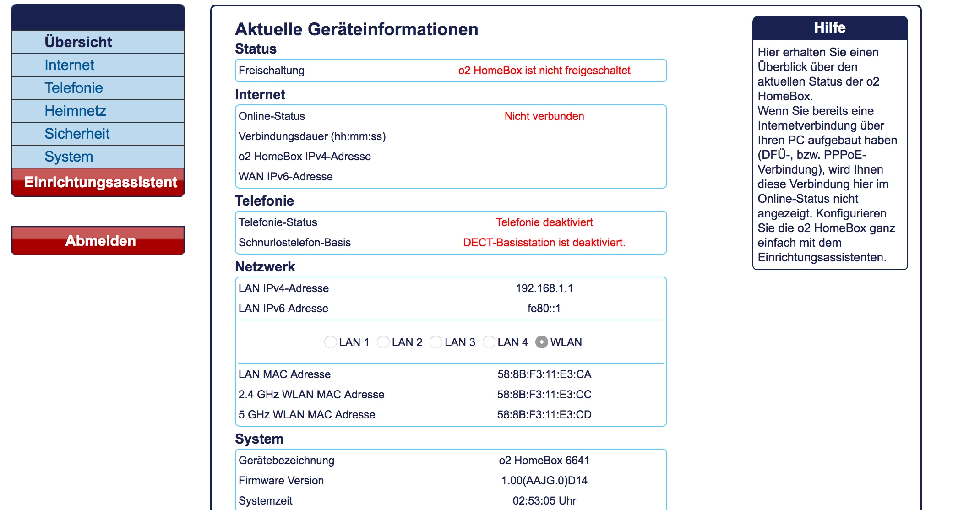Click the LAN MAC address ending E3:CA
This screenshot has width=980, height=510.
[544, 374]
